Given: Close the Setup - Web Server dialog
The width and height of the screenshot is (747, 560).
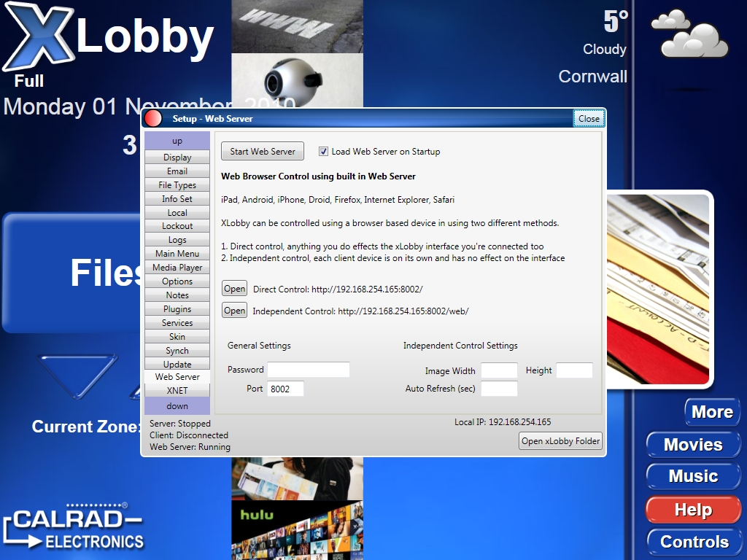Looking at the screenshot, I should click(589, 119).
